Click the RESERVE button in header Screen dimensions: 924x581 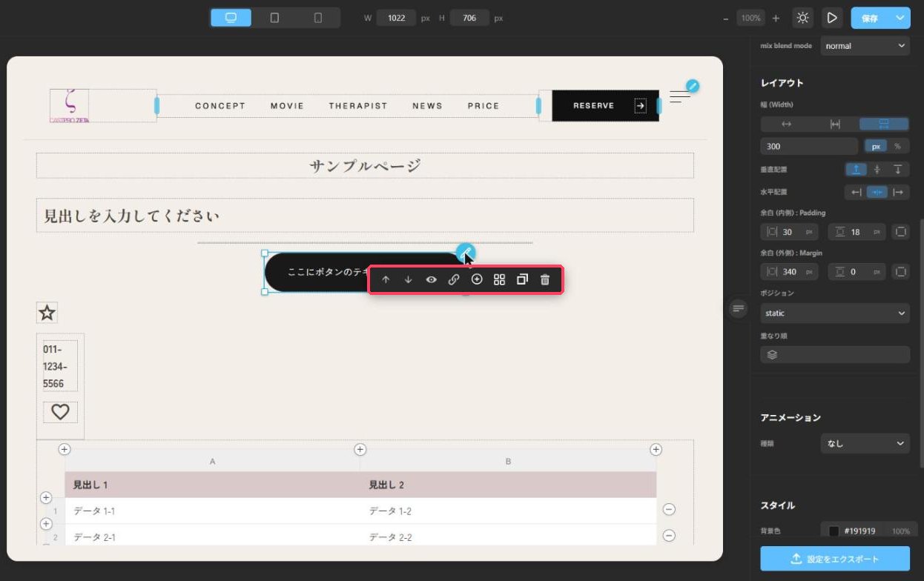tap(605, 106)
